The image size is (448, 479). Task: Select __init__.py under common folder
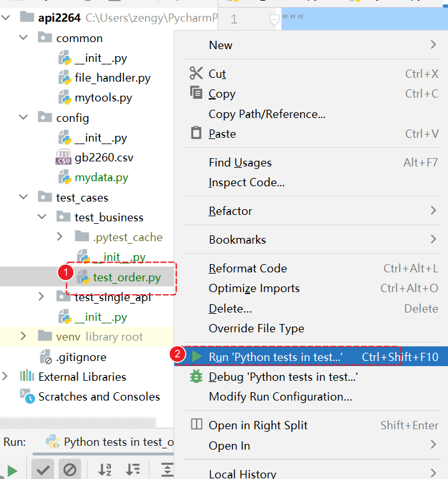click(x=101, y=58)
